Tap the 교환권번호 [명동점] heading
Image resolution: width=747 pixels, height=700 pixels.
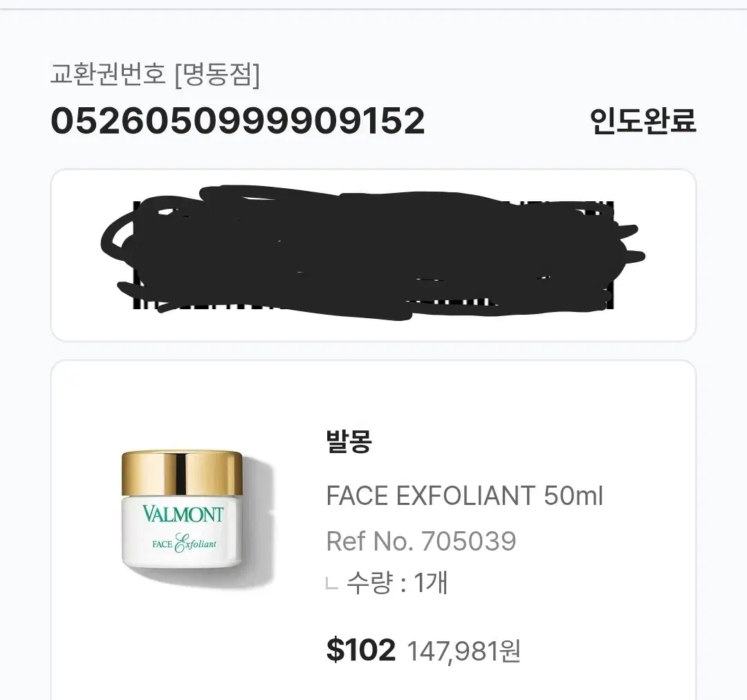coord(156,74)
